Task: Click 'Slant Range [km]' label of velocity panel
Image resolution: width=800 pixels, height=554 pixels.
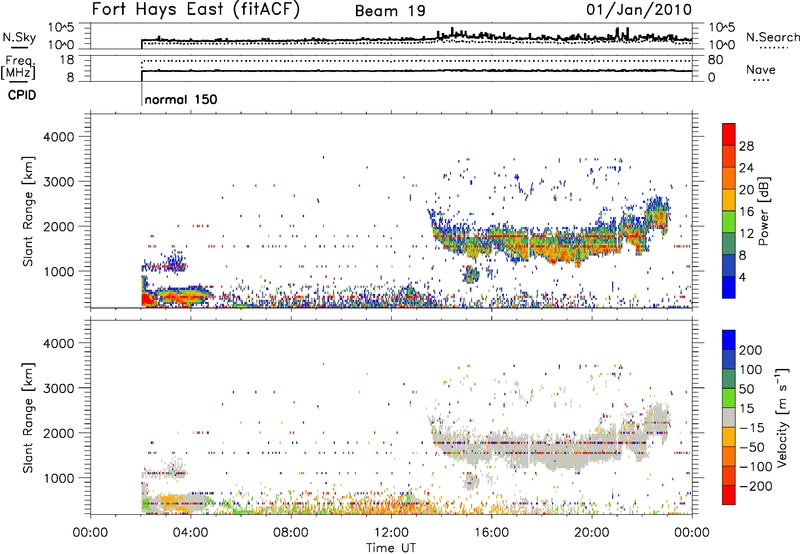Action: [x=28, y=418]
